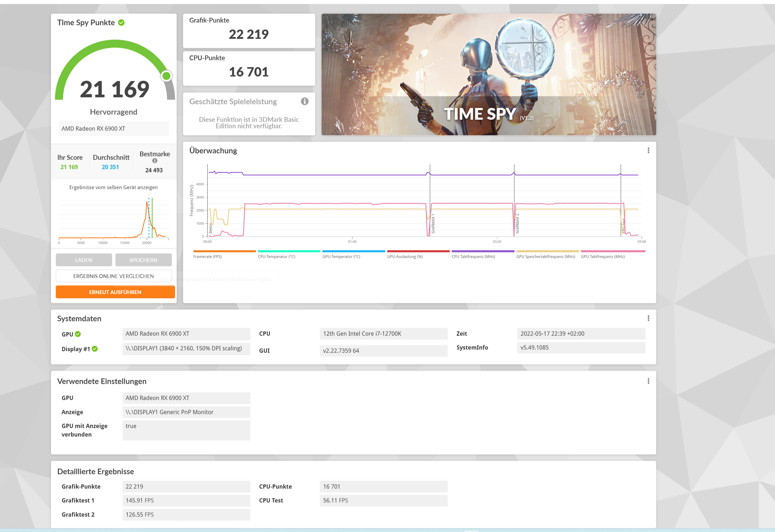Open the three-dot menu in the Überwachung panel
The height and width of the screenshot is (532, 775).
648,151
